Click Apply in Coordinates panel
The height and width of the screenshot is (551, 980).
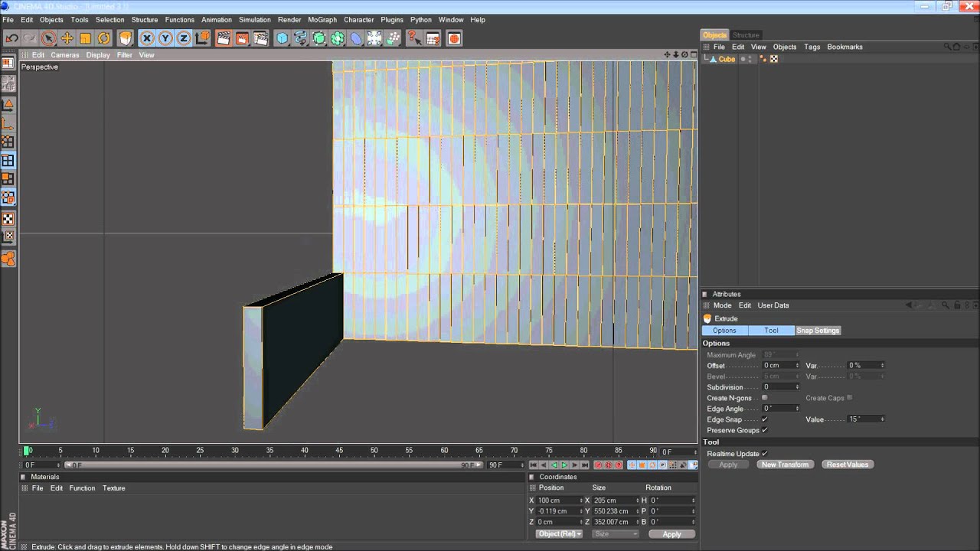671,534
